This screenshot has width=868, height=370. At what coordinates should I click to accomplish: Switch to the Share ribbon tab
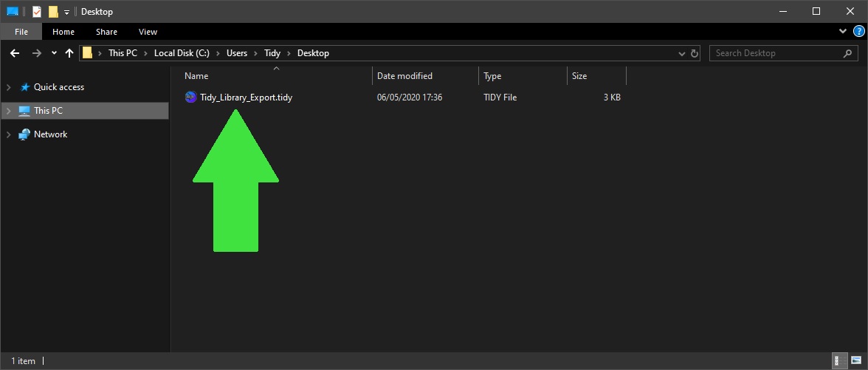coord(106,32)
